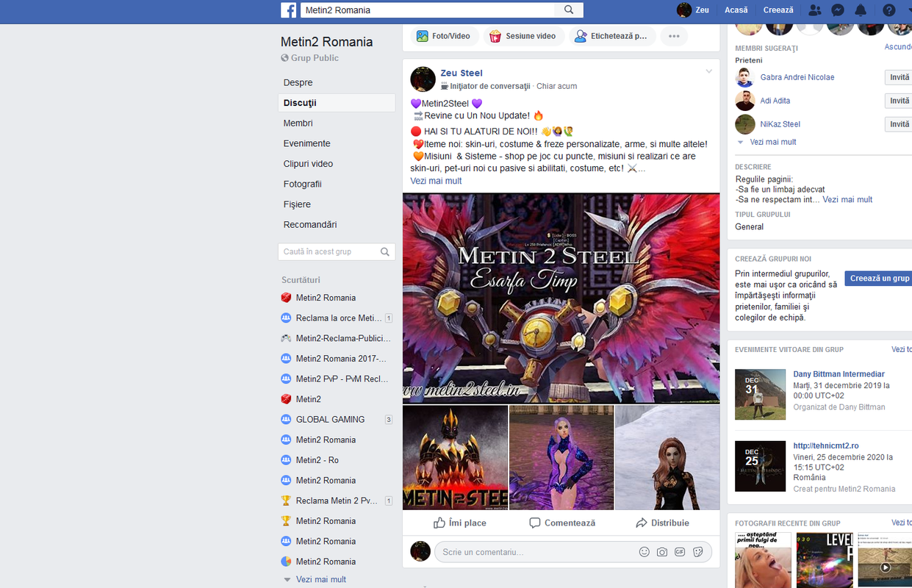The width and height of the screenshot is (912, 588).
Task: Open the playable video thumbnail in recent photos
Action: (x=884, y=560)
